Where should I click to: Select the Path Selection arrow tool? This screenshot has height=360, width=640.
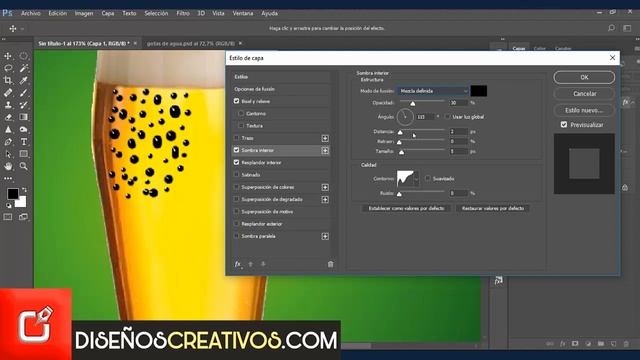click(x=8, y=154)
